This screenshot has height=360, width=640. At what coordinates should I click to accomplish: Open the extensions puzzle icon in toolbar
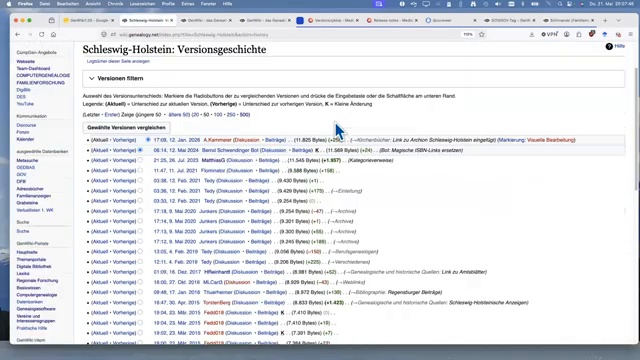point(579,35)
